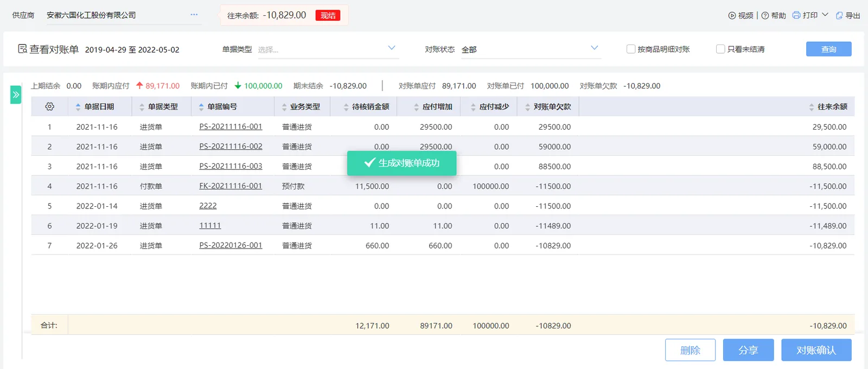Click the 59000.00 对账单欠款 cell
The height and width of the screenshot is (369, 868).
pyautogui.click(x=554, y=147)
